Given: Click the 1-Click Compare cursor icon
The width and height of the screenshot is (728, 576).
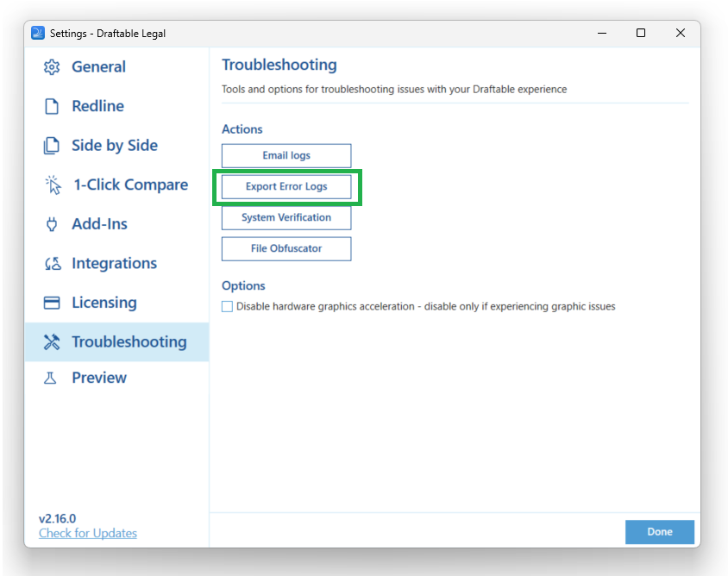Looking at the screenshot, I should pos(53,185).
